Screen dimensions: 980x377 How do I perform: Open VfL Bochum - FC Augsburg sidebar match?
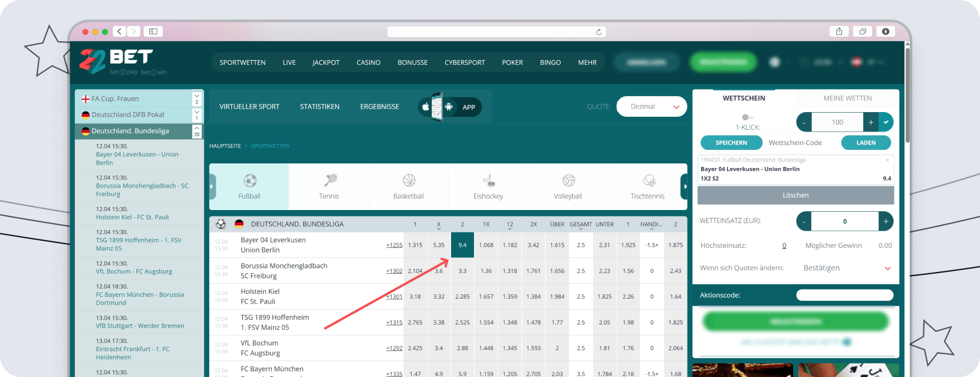[x=134, y=271]
